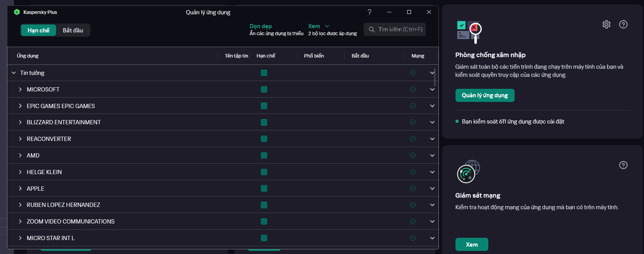Toggle Hạn chế square for EPIC GAMES

tap(264, 106)
